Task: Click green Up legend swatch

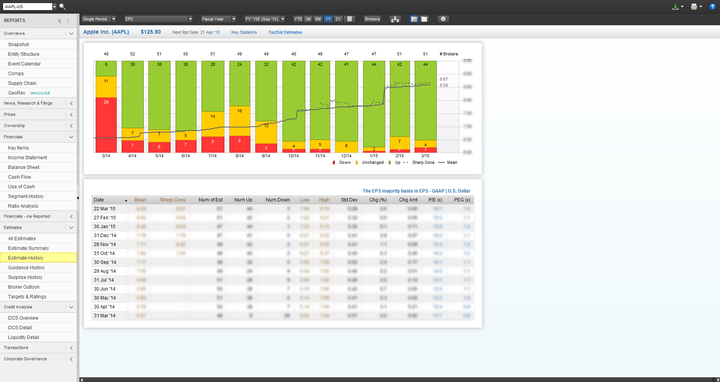Action: coord(390,163)
